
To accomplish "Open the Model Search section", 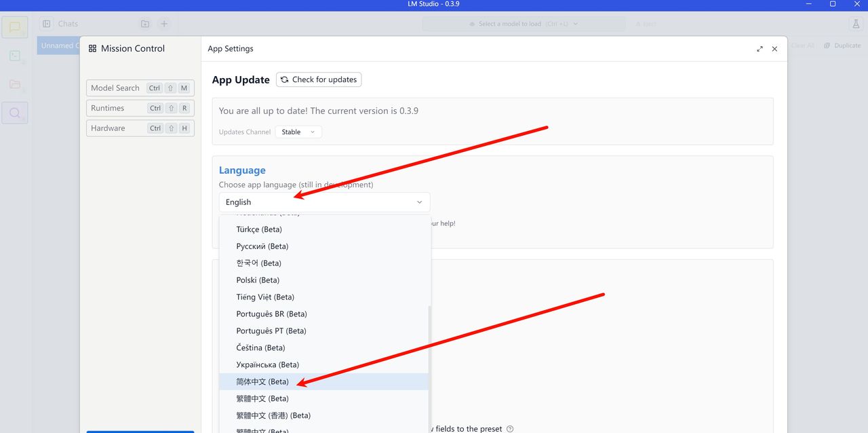I will coord(140,88).
